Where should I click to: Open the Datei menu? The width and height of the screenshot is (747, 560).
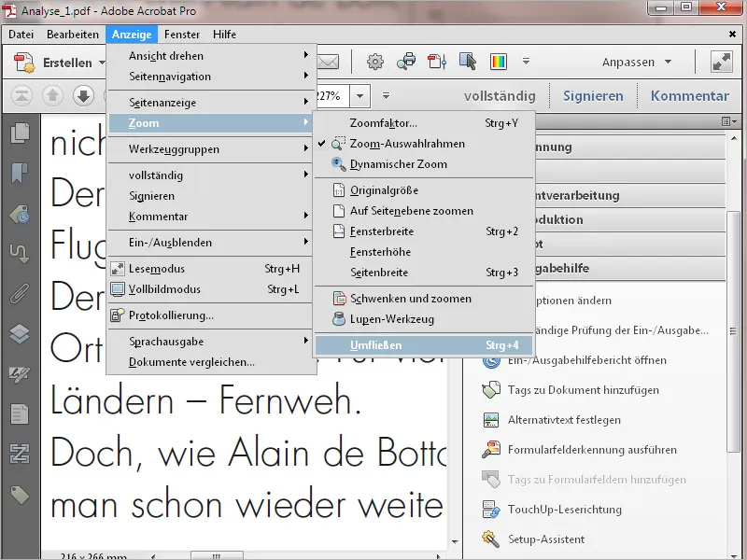coord(21,35)
